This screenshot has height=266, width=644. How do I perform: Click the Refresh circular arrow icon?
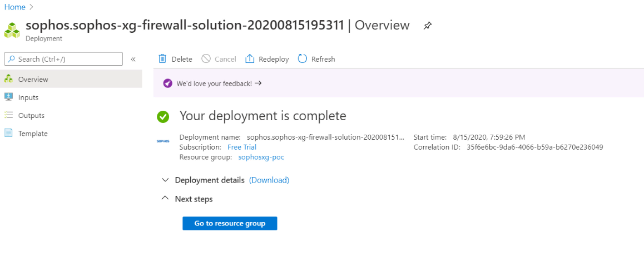303,59
